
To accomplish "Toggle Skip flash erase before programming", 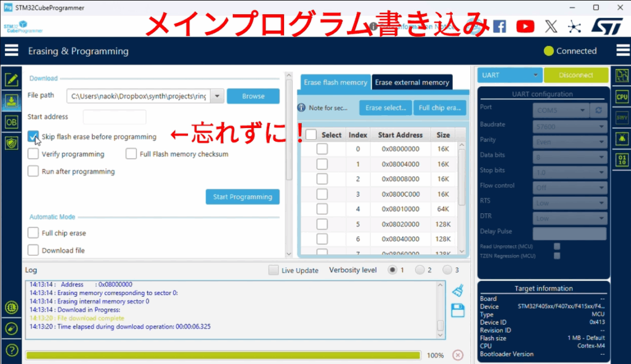I will [33, 136].
